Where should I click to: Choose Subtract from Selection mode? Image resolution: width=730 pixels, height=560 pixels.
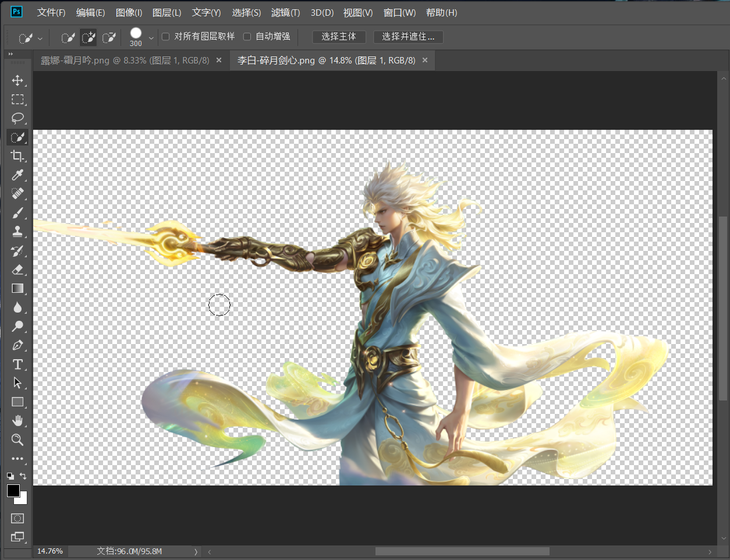point(109,38)
